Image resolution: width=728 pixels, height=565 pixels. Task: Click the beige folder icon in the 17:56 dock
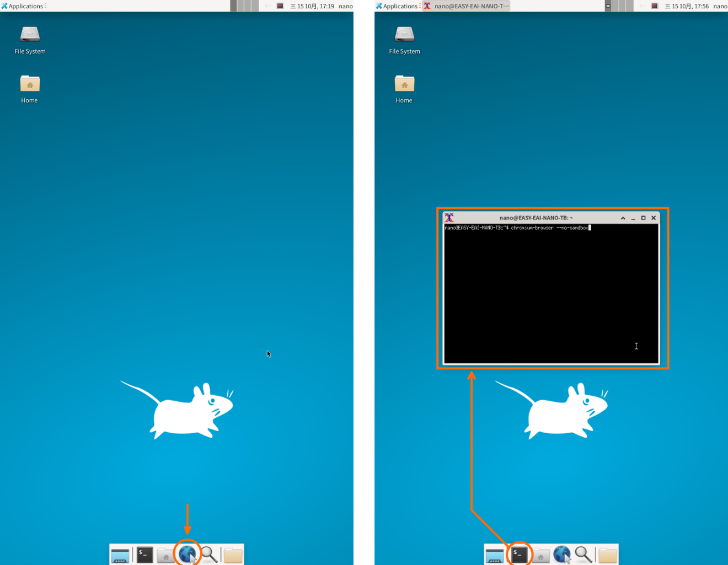608,555
